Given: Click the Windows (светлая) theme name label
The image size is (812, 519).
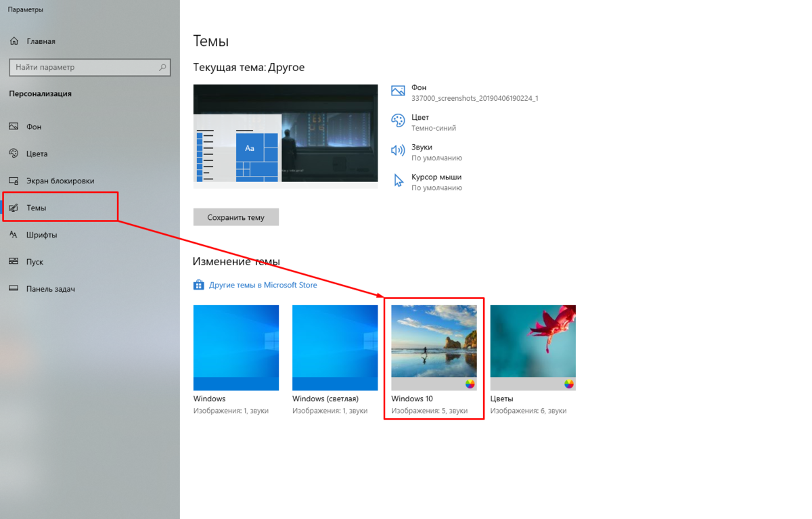Looking at the screenshot, I should tap(325, 399).
